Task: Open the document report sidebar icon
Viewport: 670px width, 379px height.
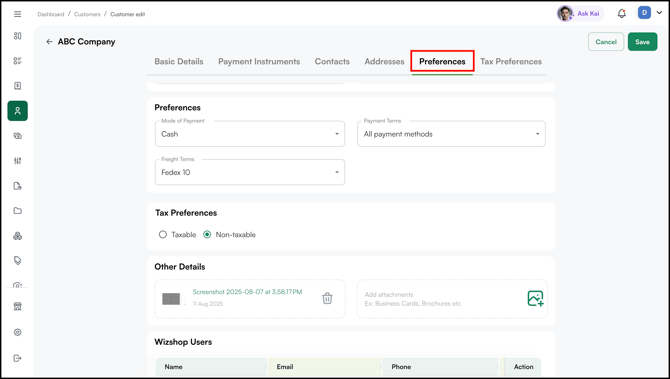Action: tap(18, 186)
